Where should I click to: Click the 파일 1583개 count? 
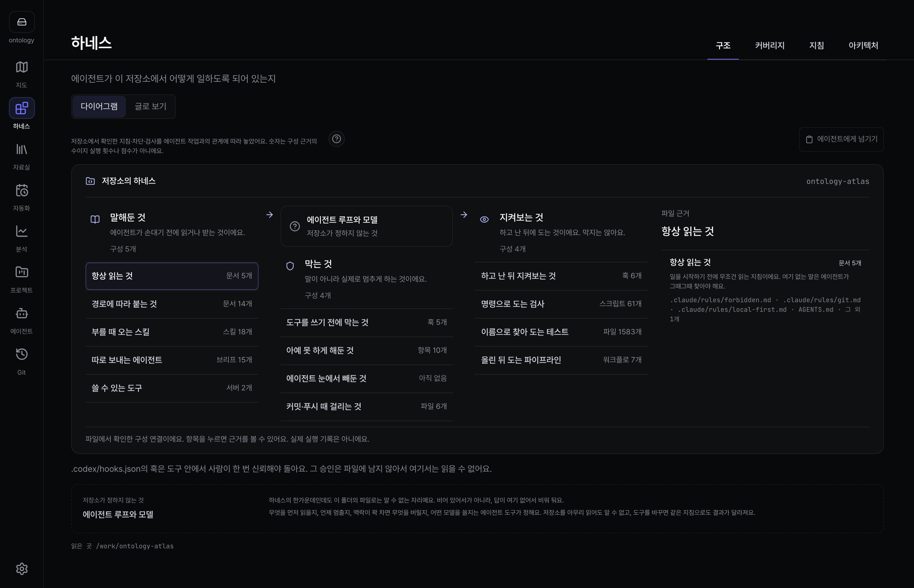point(622,332)
